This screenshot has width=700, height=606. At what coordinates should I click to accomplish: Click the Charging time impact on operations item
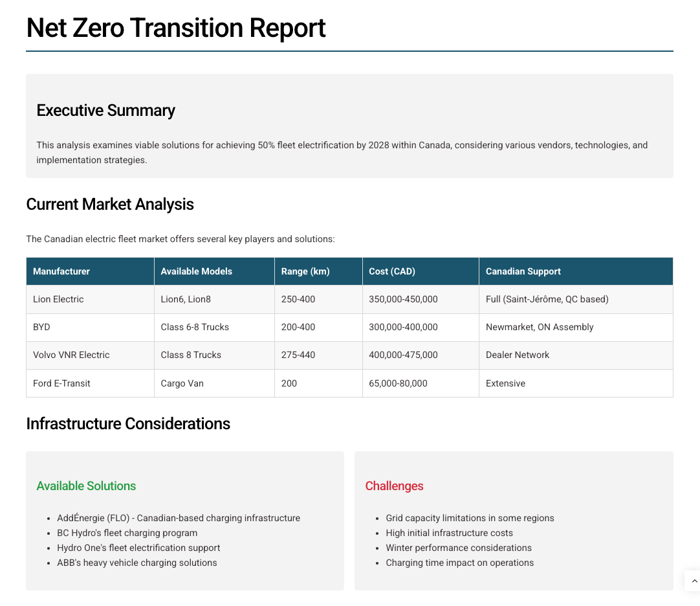coord(460,563)
